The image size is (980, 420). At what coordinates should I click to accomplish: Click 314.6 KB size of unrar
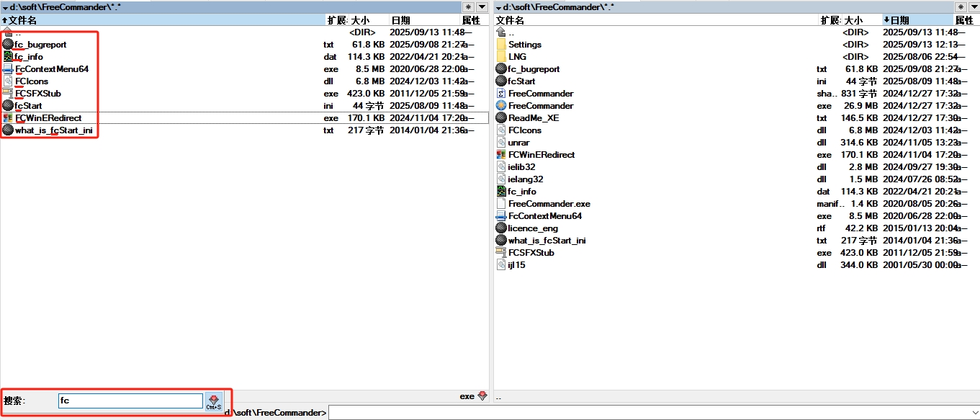pyautogui.click(x=860, y=143)
